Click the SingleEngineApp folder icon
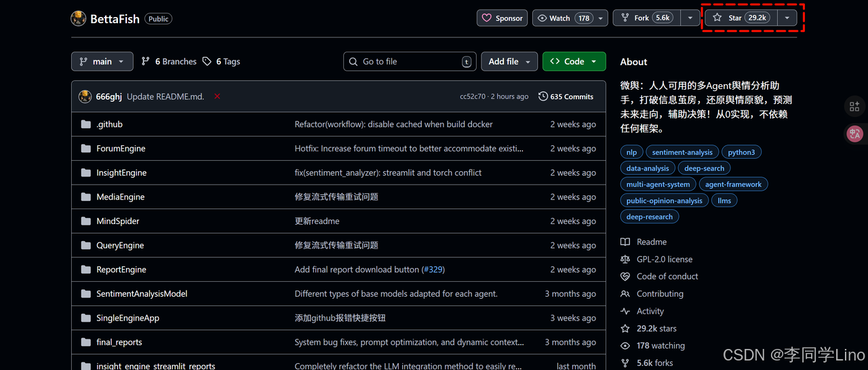Image resolution: width=868 pixels, height=370 pixels. click(x=85, y=318)
